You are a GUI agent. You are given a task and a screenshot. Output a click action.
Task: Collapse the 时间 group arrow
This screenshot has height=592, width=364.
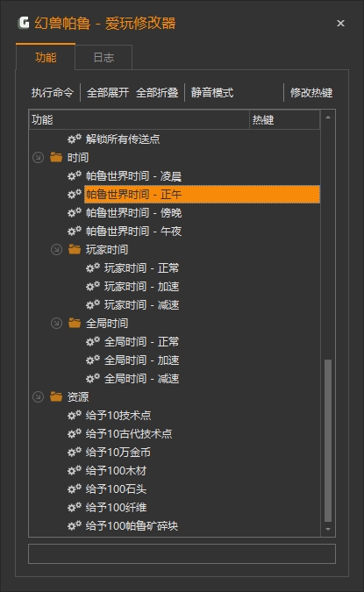38,157
